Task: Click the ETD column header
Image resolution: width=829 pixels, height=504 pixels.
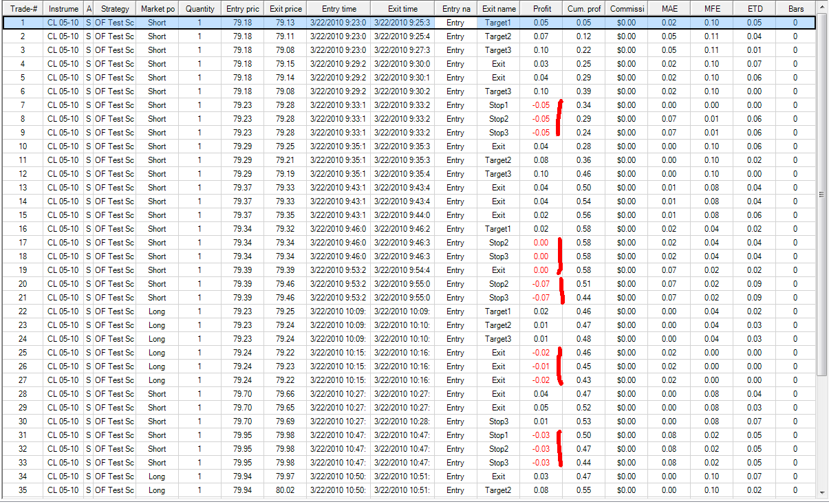Action: [755, 9]
